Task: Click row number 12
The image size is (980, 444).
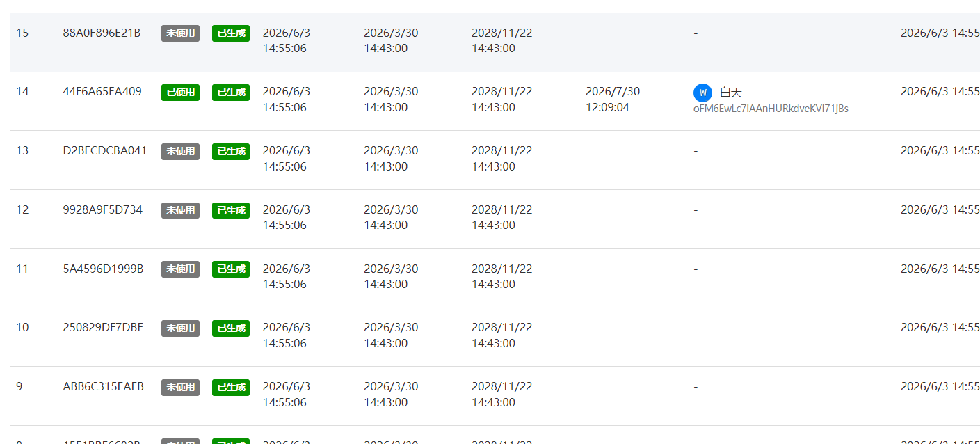Action: pos(22,209)
